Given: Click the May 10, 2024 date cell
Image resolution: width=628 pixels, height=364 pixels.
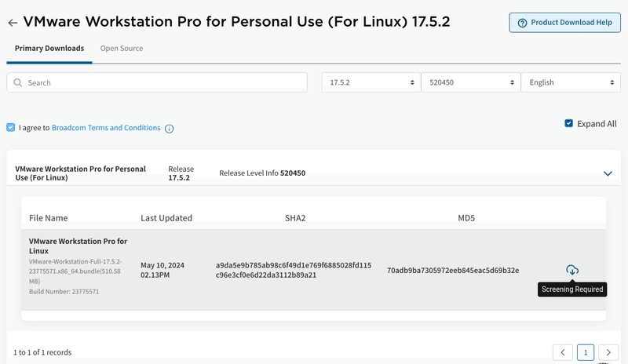Looking at the screenshot, I should click(162, 271).
